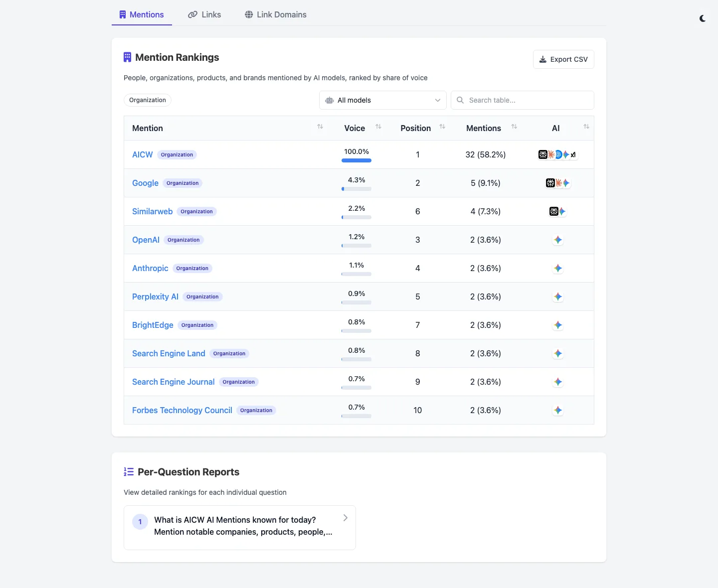Sort by the AI column arrows

click(x=586, y=127)
